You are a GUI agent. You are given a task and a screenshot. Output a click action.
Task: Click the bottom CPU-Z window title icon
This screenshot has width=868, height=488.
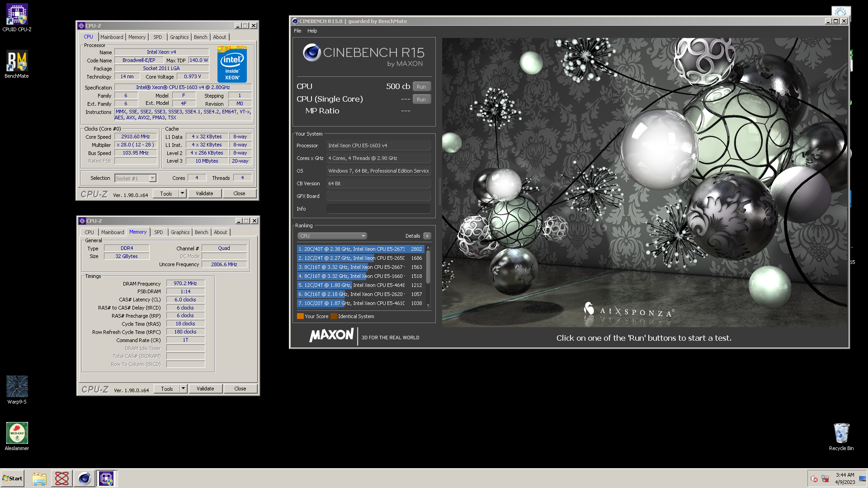coord(82,221)
